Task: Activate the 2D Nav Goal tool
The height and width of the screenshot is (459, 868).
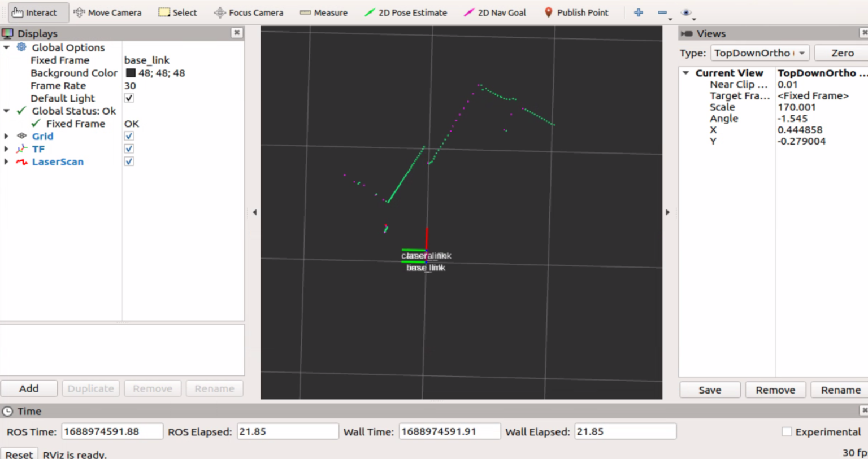Action: [x=494, y=12]
